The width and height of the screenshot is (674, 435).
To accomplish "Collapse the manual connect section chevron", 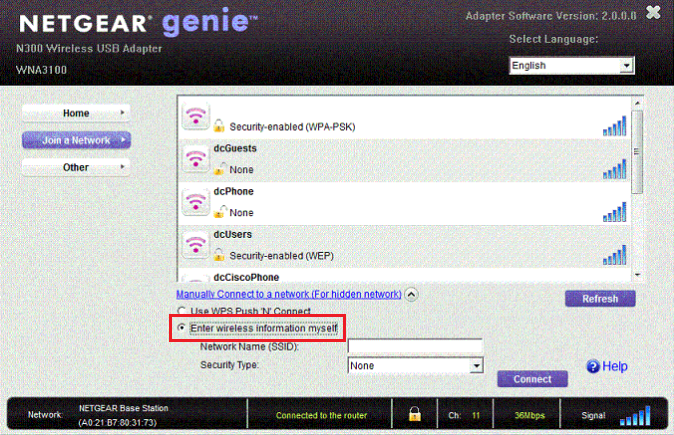I will click(411, 295).
